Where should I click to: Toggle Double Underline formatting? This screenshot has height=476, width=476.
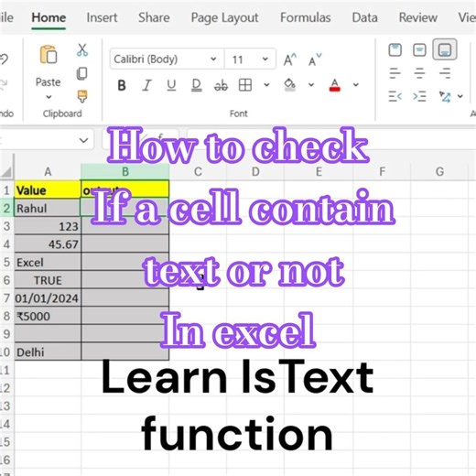[196, 85]
